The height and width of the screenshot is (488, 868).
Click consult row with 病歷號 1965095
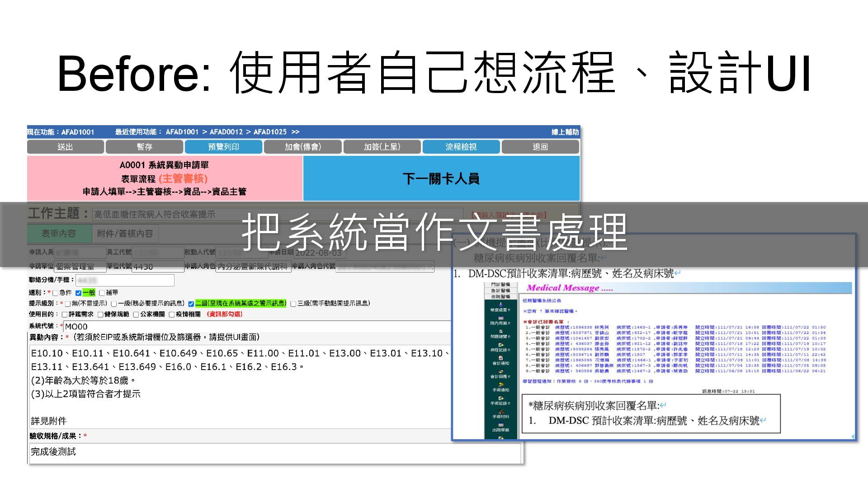[675, 360]
